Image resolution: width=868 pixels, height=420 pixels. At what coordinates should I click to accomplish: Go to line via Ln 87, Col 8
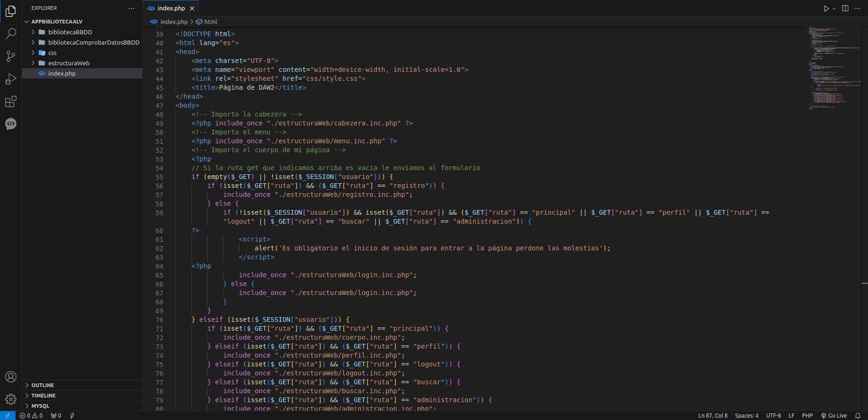pyautogui.click(x=713, y=416)
